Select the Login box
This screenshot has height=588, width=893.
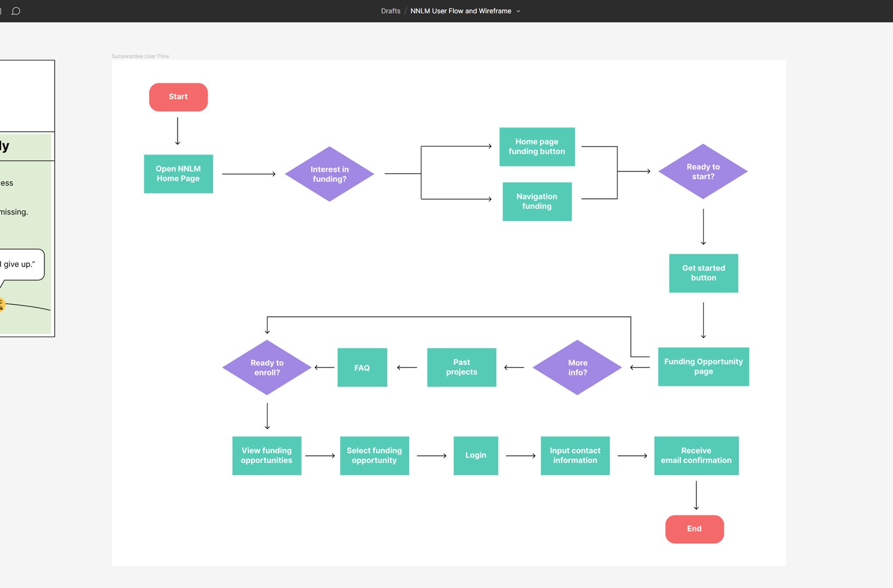click(476, 455)
